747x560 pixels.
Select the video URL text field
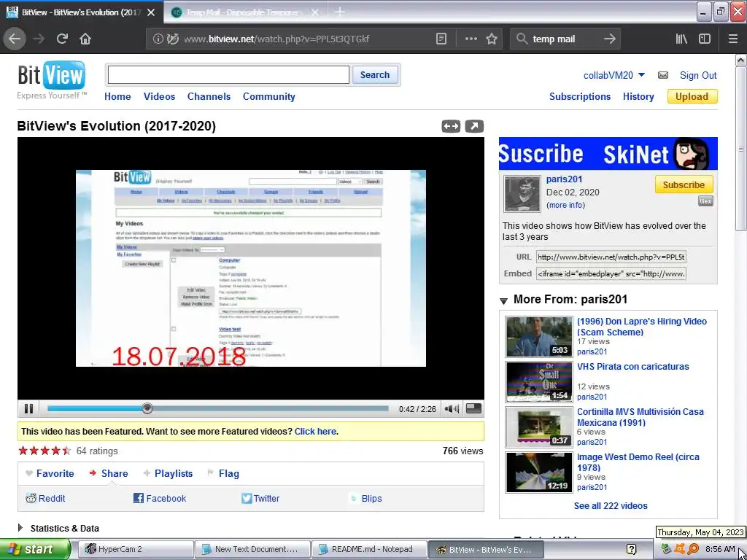pyautogui.click(x=611, y=257)
